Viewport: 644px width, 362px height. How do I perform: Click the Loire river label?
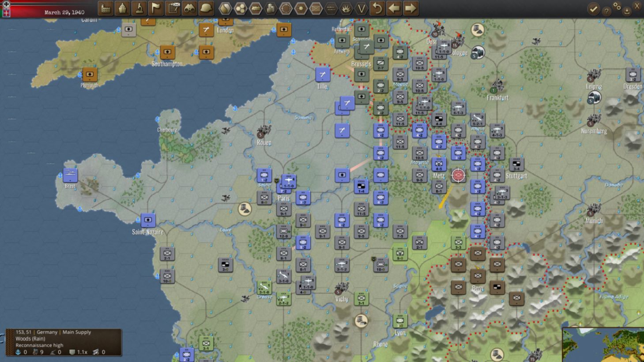point(226,230)
